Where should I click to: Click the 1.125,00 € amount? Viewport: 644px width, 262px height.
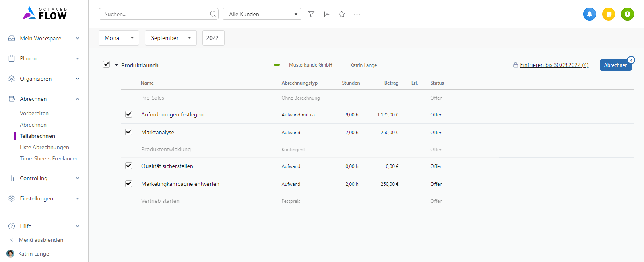click(x=388, y=115)
